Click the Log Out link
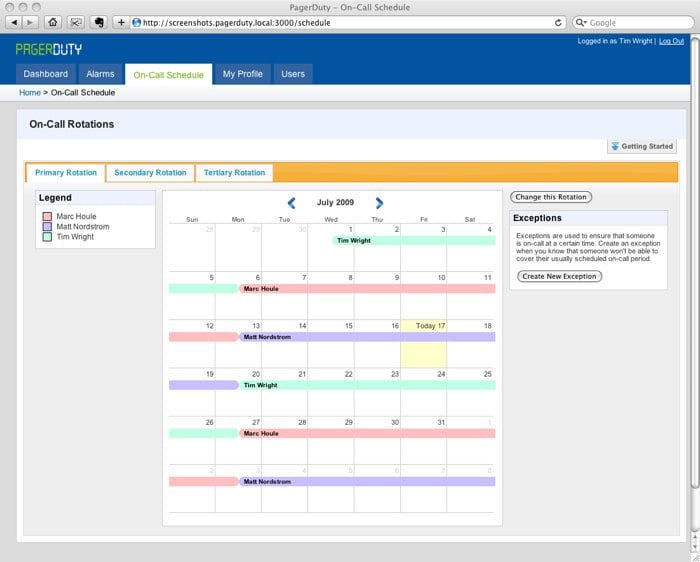Image resolution: width=700 pixels, height=562 pixels. pyautogui.click(x=671, y=41)
